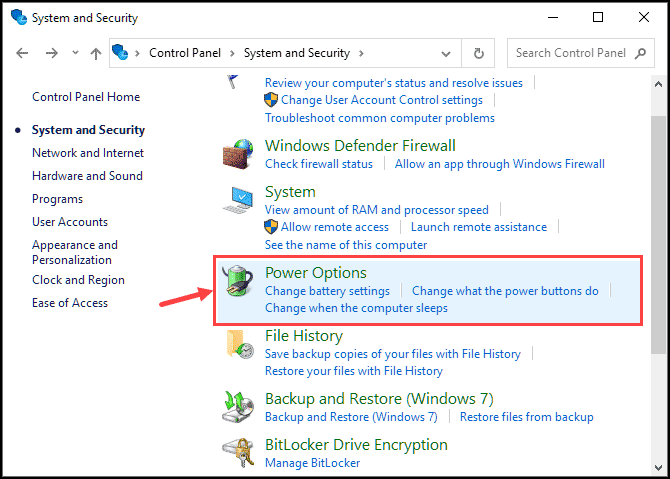Open Backup and Restore (Windows 7) heading
Screen dimensions: 670x479
[x=379, y=399]
